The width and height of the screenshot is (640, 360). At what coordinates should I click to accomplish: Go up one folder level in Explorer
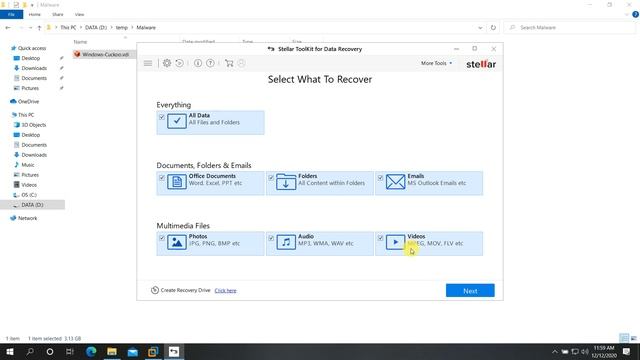(39, 27)
